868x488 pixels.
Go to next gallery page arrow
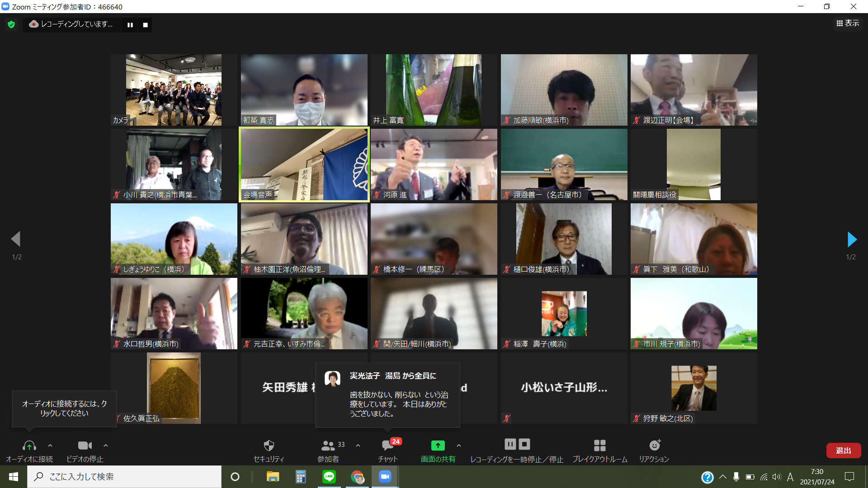(852, 239)
